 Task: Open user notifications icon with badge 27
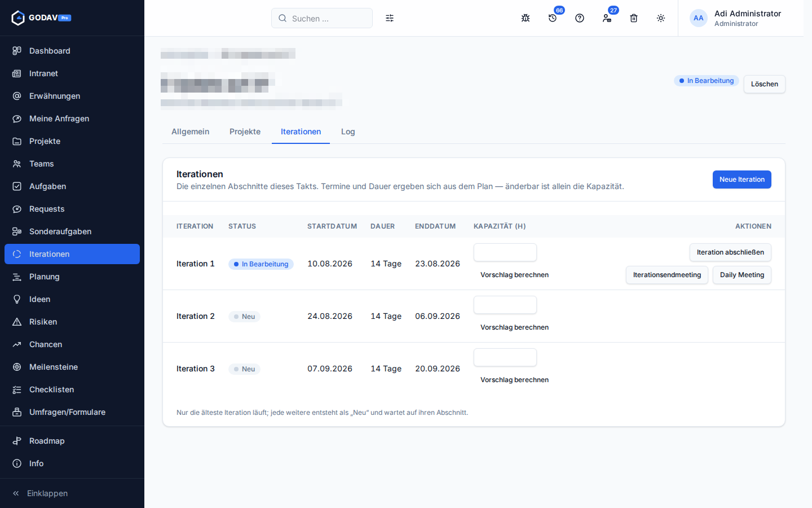click(x=607, y=18)
